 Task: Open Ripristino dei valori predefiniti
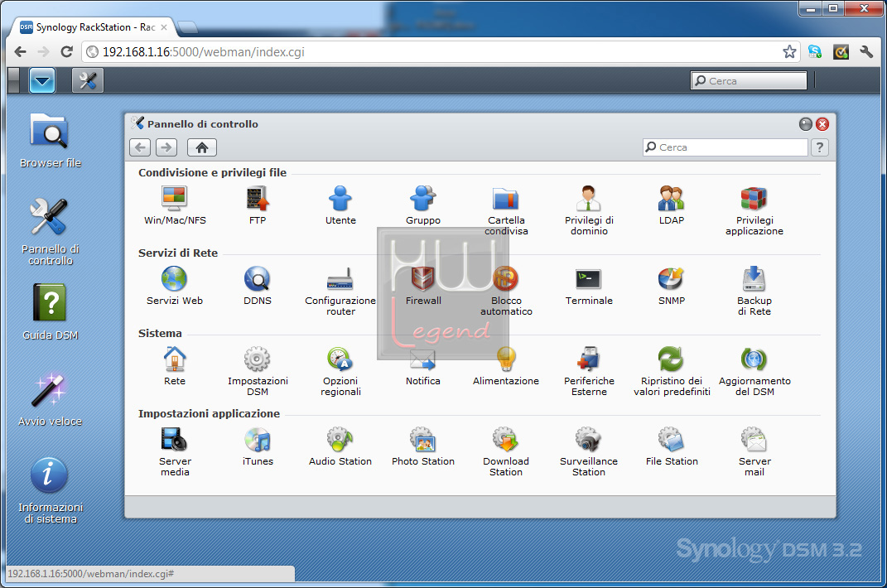click(x=672, y=371)
